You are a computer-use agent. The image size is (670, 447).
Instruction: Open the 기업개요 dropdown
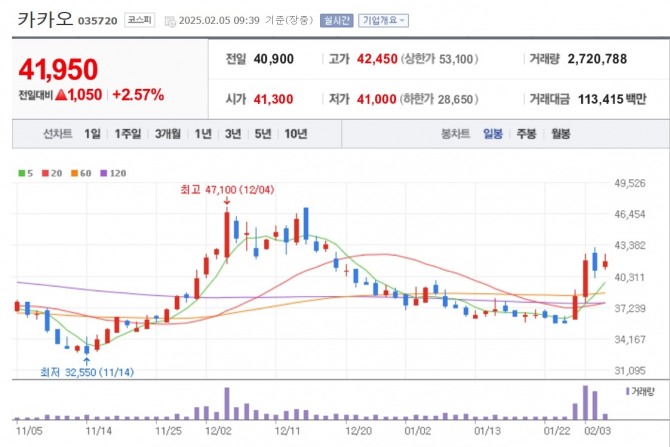click(x=383, y=20)
